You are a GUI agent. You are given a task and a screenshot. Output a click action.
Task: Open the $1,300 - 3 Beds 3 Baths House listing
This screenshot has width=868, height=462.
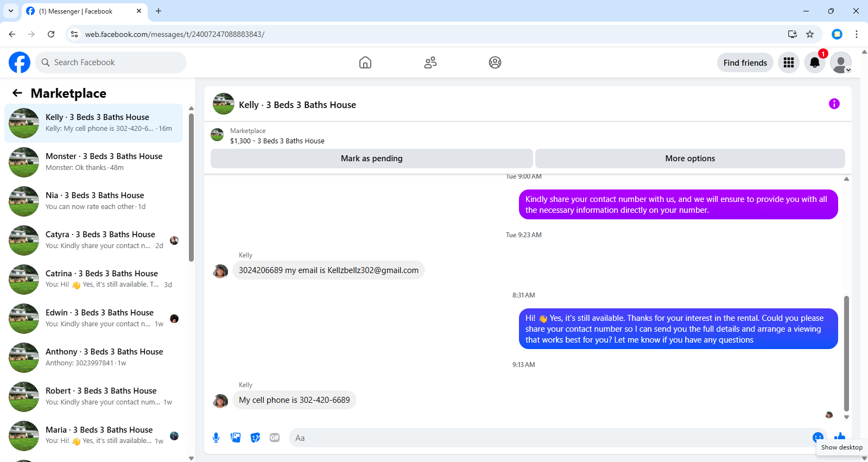tap(277, 141)
